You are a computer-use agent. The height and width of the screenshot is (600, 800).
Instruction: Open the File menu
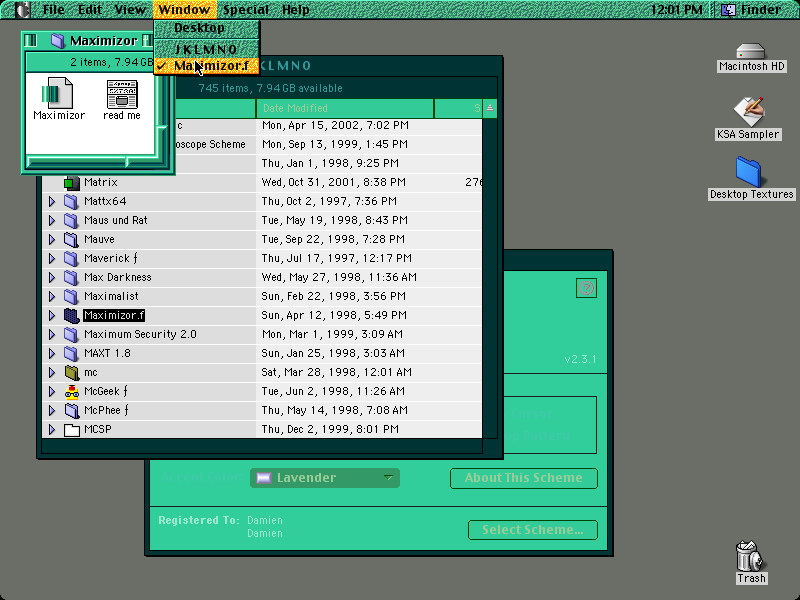[x=53, y=9]
